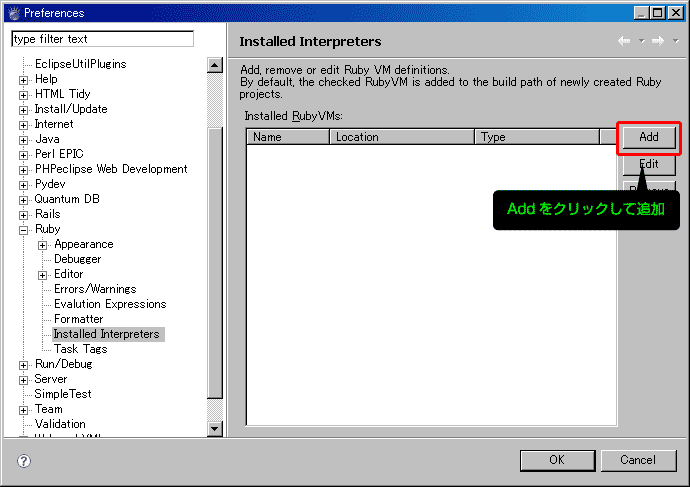Screen dimensions: 690x487
Task: Select the Debugger preference page
Action: (x=78, y=259)
